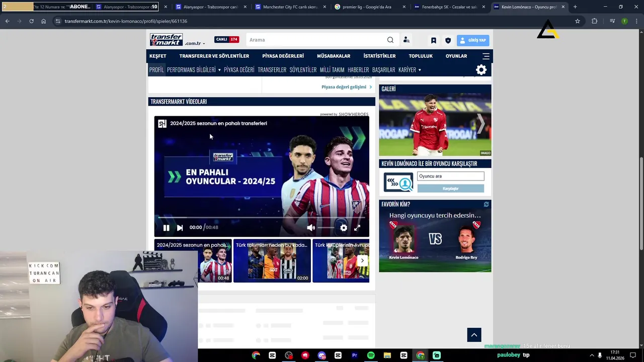Click the Oyuncu ara input field
The image size is (644, 362).
(x=450, y=176)
